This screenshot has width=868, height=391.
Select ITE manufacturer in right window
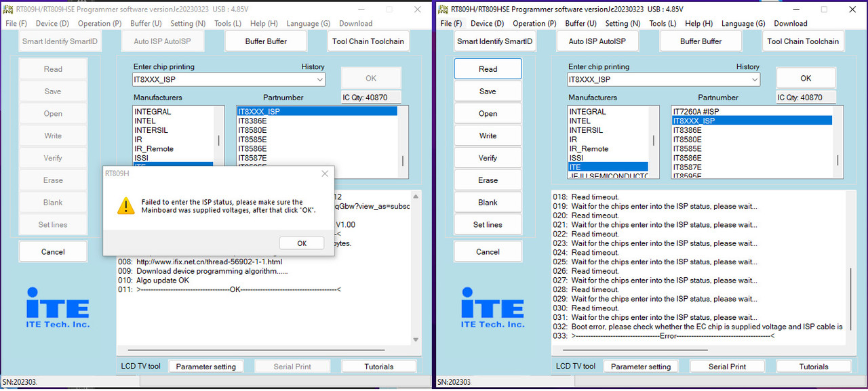coord(608,167)
